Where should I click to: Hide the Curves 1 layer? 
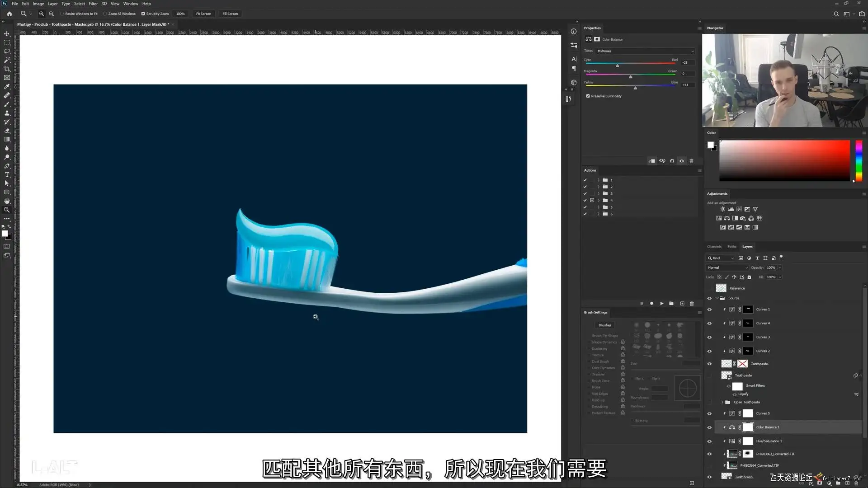tap(709, 310)
